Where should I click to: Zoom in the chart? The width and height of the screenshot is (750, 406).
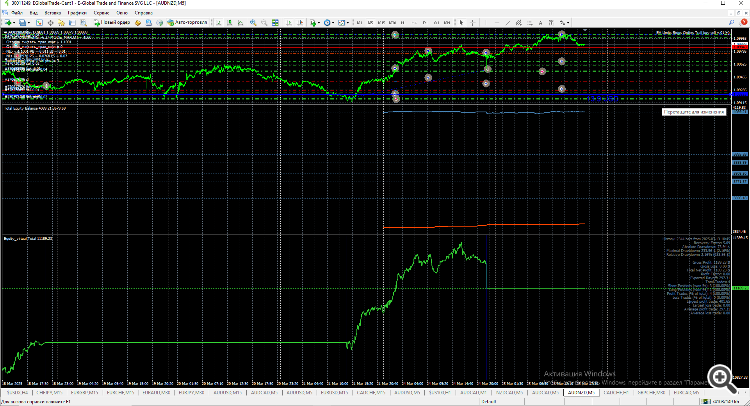coord(253,22)
